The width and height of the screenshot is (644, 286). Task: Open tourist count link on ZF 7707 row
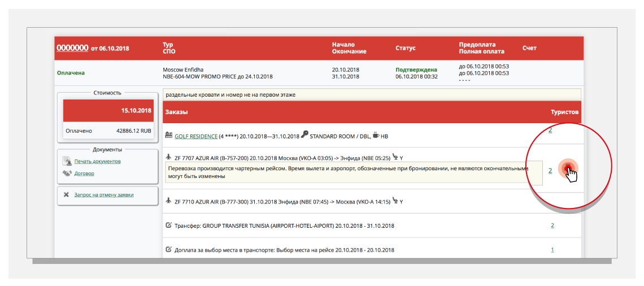[x=550, y=171]
